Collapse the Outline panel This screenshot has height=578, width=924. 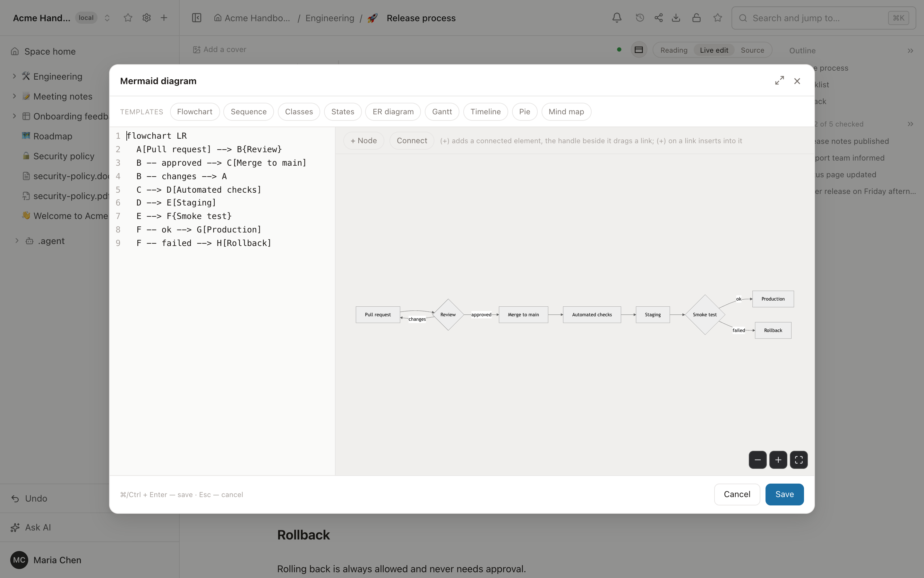tap(910, 50)
